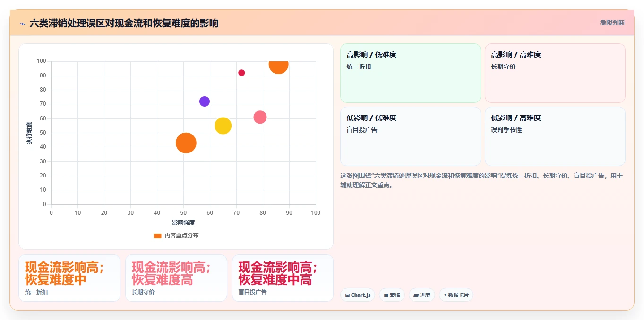Click the Chart.js tag chip
644x320 pixels.
point(358,295)
